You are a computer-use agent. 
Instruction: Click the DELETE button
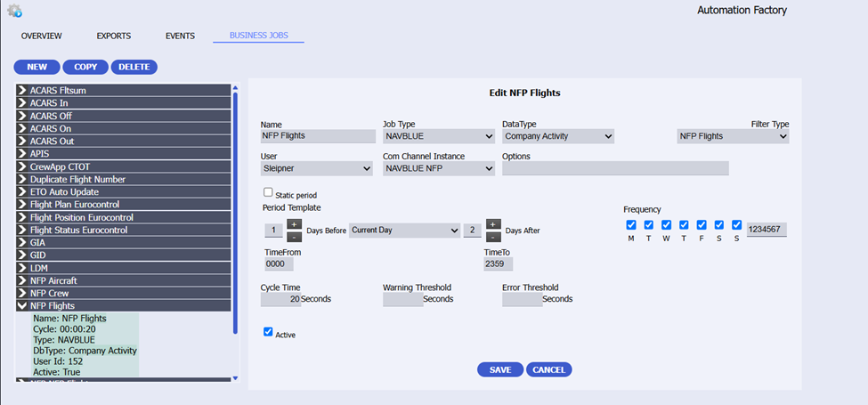(134, 67)
